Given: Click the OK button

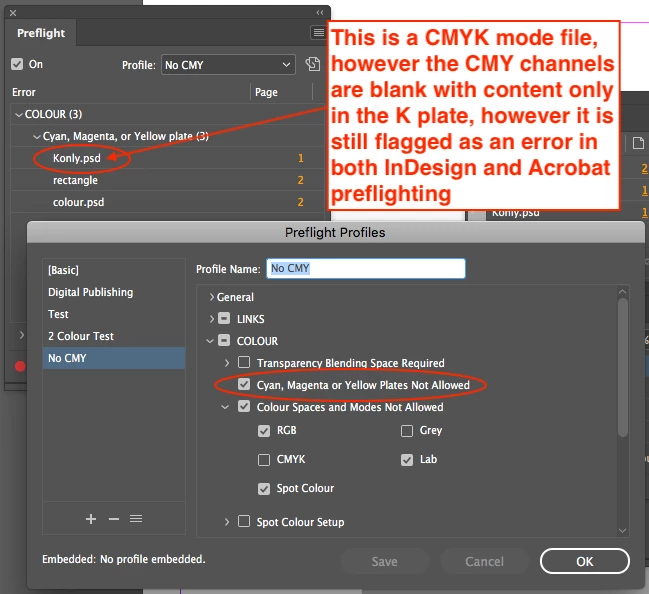Looking at the screenshot, I should point(584,561).
